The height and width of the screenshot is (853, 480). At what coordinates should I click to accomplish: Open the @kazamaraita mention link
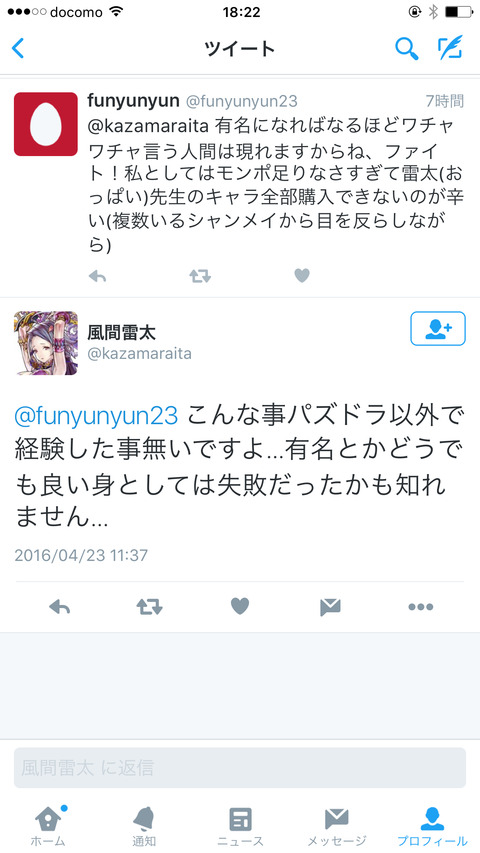coord(149,127)
